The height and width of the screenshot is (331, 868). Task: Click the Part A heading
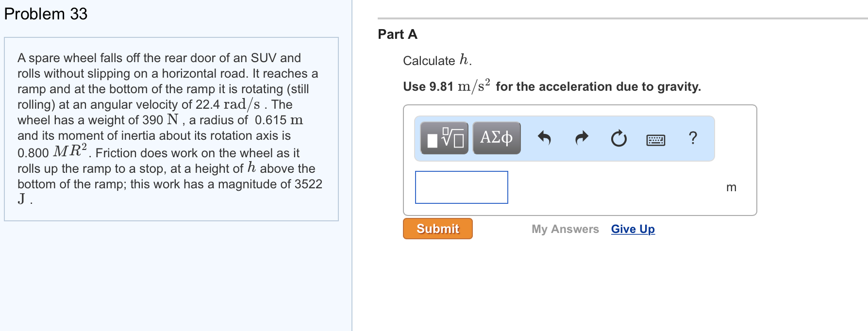coord(398,34)
